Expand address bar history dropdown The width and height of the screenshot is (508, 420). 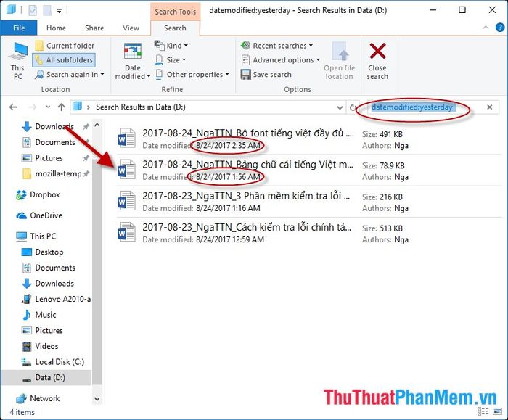click(340, 107)
